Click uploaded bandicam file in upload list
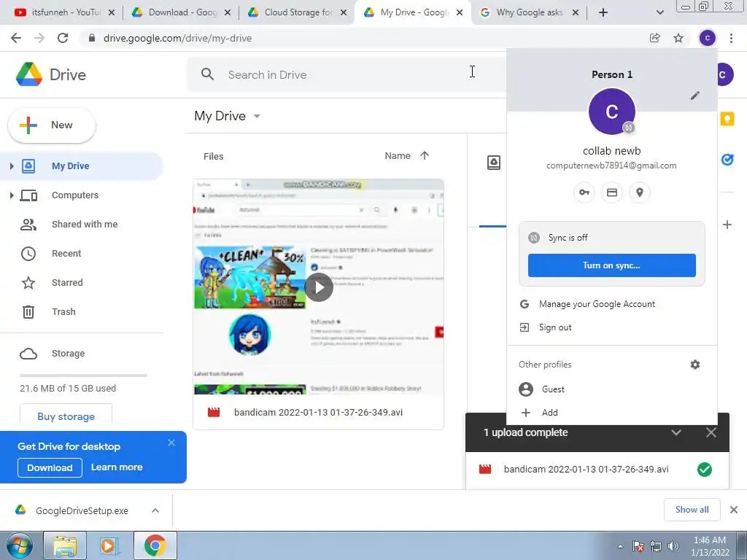Screen dimensions: 747x560 [x=597, y=470]
